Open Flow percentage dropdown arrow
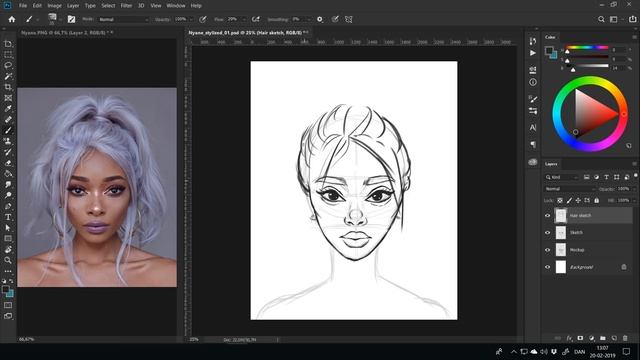 click(x=244, y=19)
